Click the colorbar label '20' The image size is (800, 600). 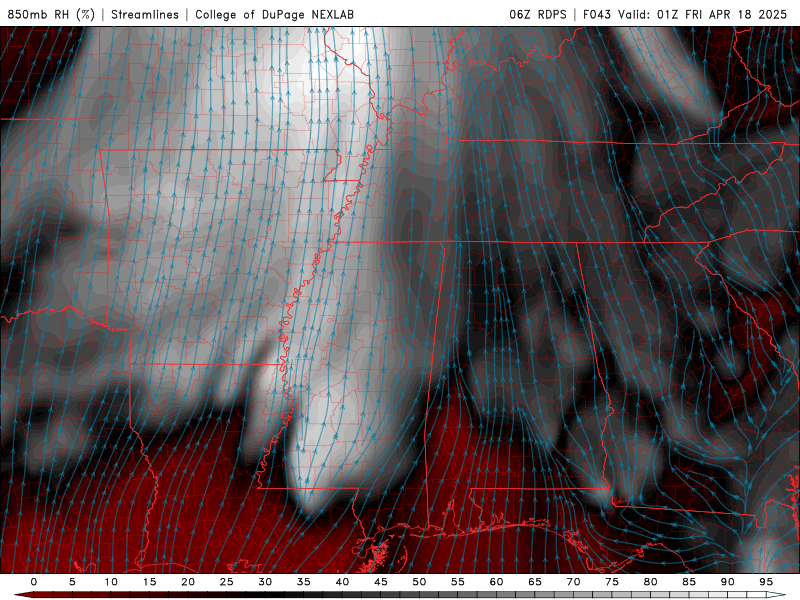point(188,582)
